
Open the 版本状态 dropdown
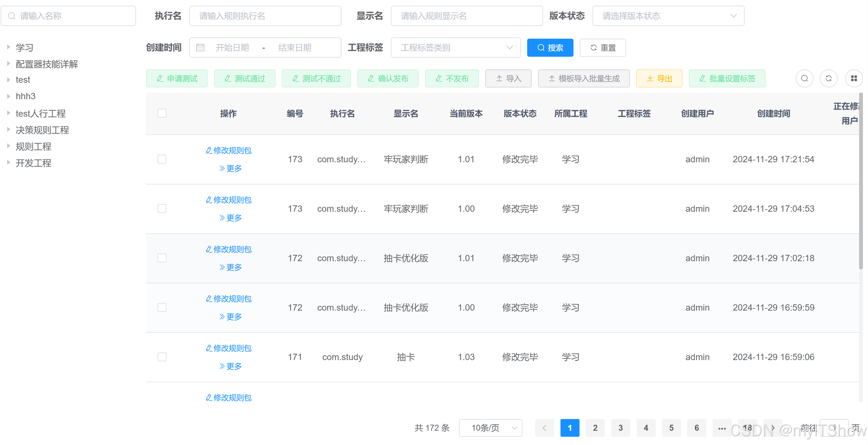pos(668,16)
